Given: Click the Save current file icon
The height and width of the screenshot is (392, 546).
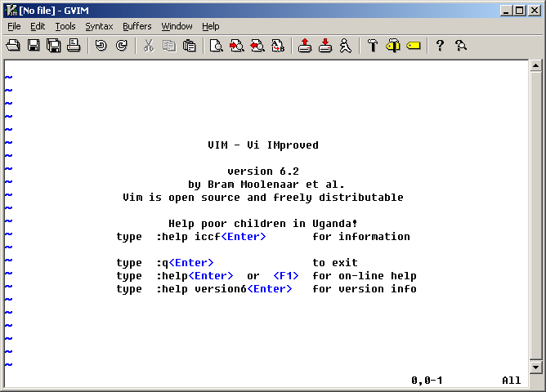Looking at the screenshot, I should [34, 46].
